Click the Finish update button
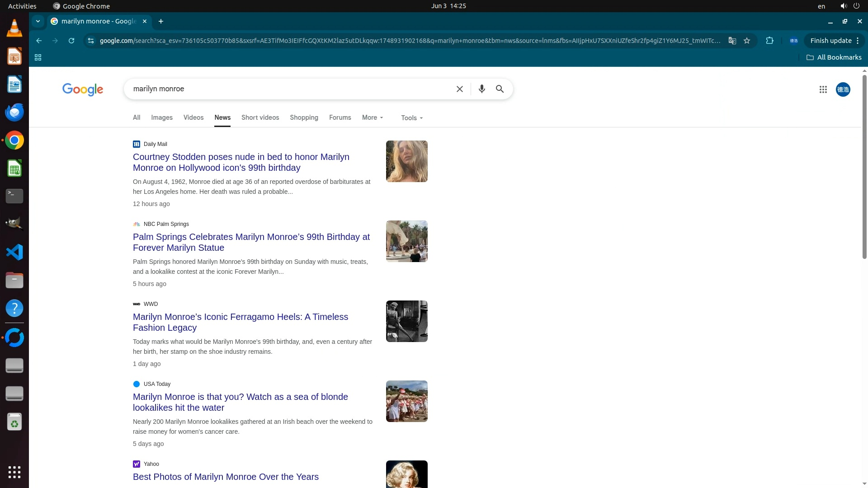 click(x=830, y=41)
